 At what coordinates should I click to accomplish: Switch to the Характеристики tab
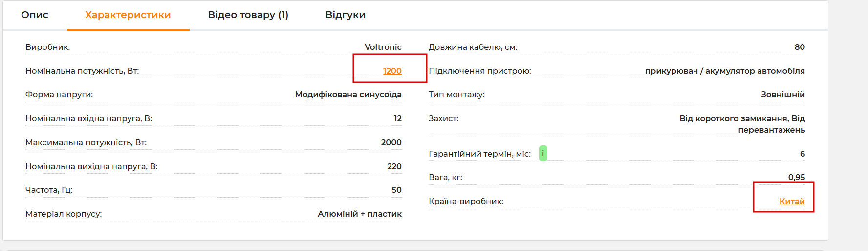click(128, 15)
